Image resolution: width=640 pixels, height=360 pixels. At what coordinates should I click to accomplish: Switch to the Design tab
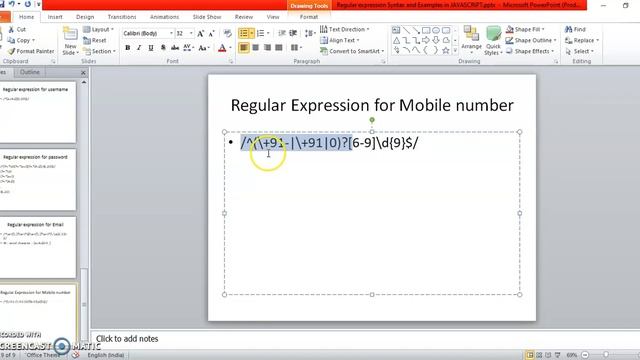85,17
